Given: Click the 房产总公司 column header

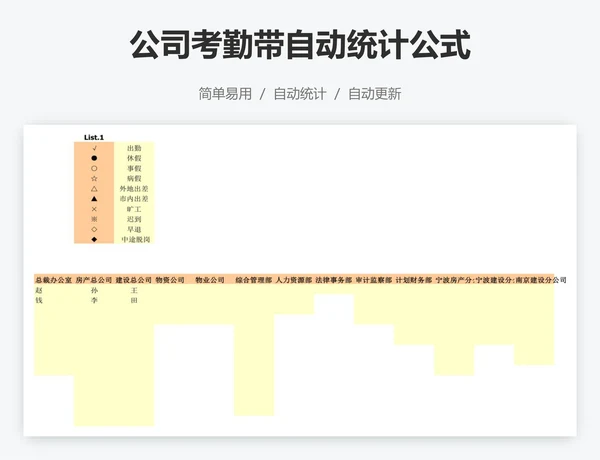Looking at the screenshot, I should [x=94, y=280].
